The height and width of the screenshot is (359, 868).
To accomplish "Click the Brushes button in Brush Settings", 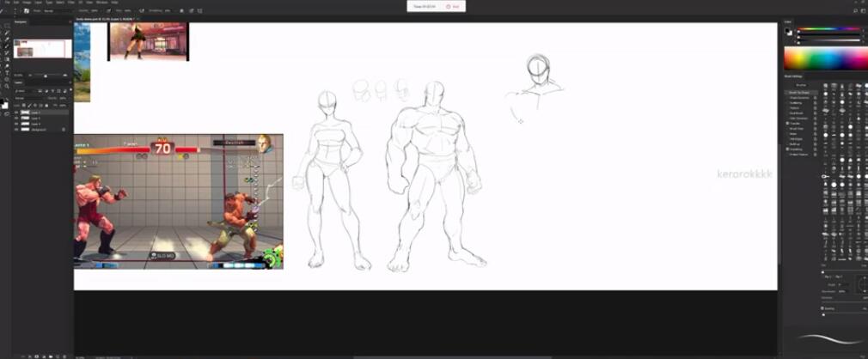I will click(801, 85).
